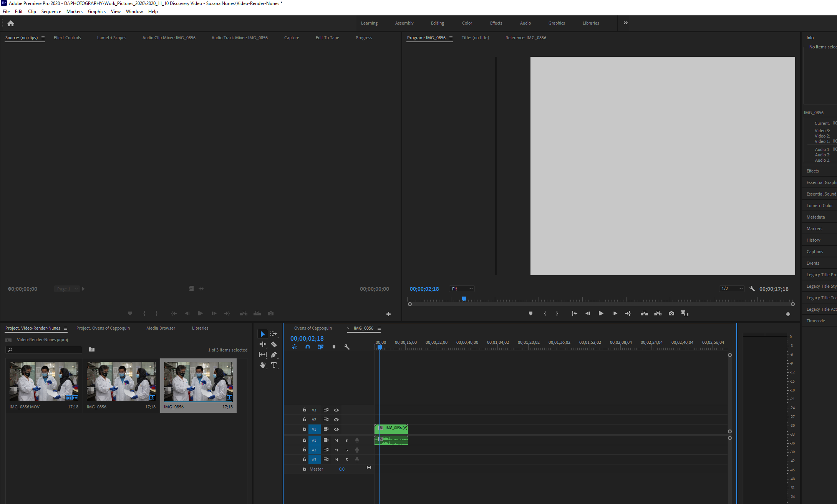837x504 pixels.
Task: Hide output of track V1
Action: coord(336,429)
